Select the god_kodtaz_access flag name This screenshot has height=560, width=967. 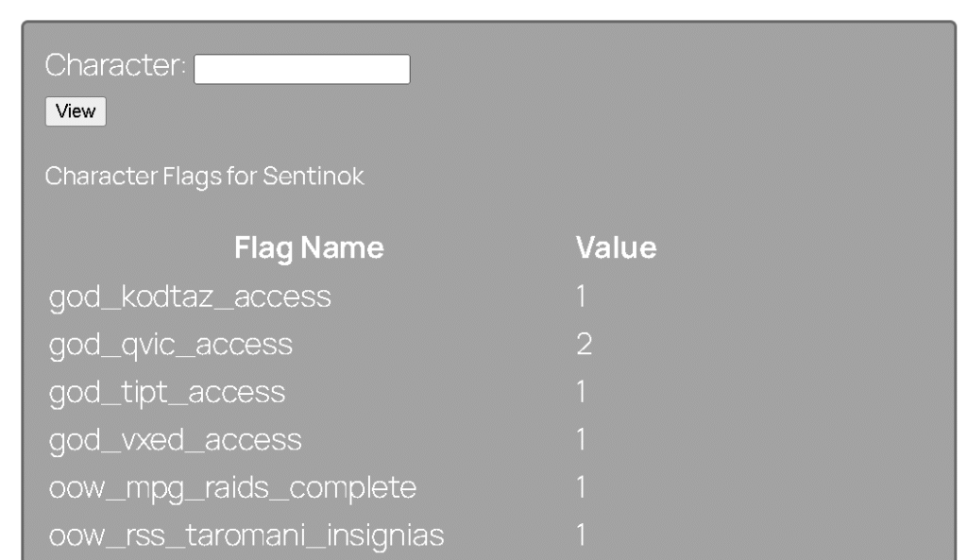(190, 297)
